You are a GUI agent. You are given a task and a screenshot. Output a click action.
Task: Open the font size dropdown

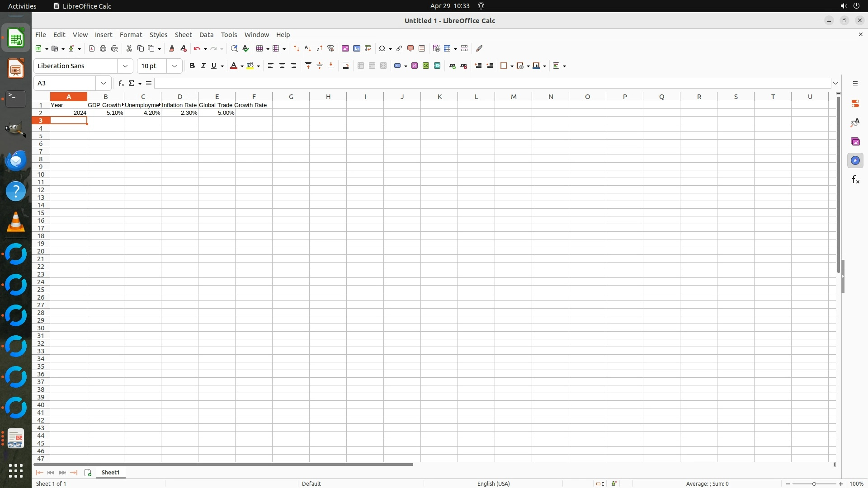click(175, 66)
